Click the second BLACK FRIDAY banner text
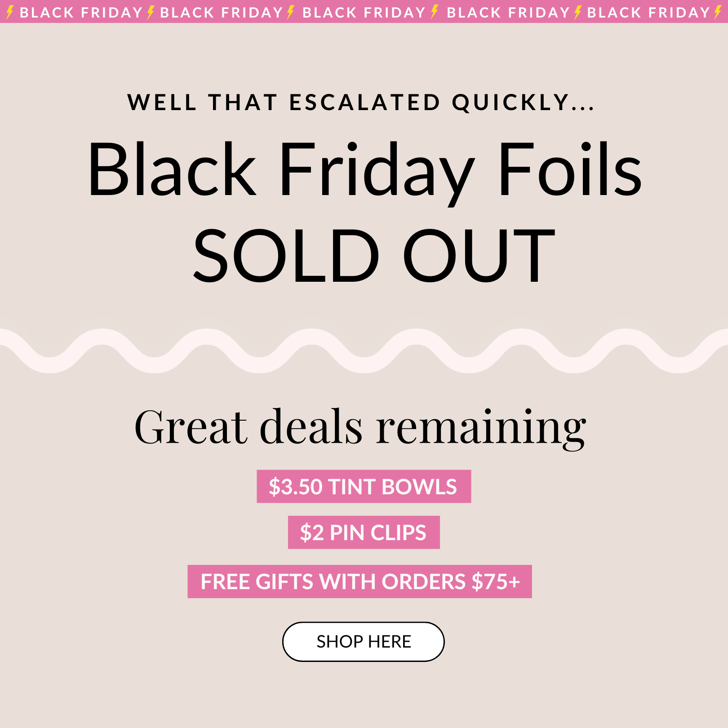 pos(221,13)
